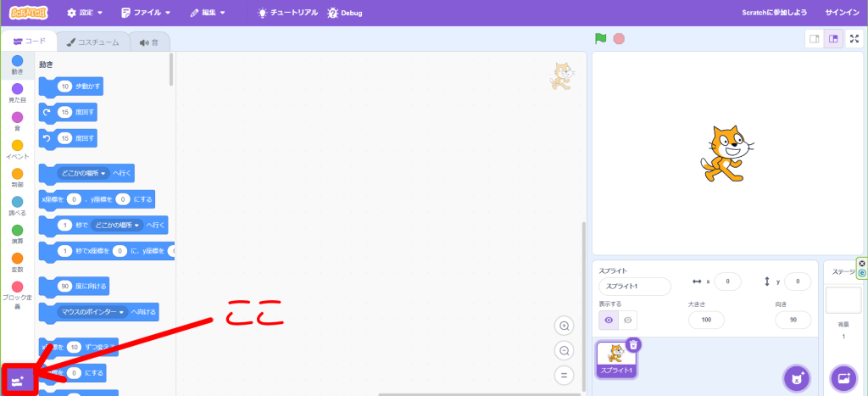This screenshot has height=396, width=868.
Task: Click the サインイン sign in link
Action: click(x=842, y=13)
